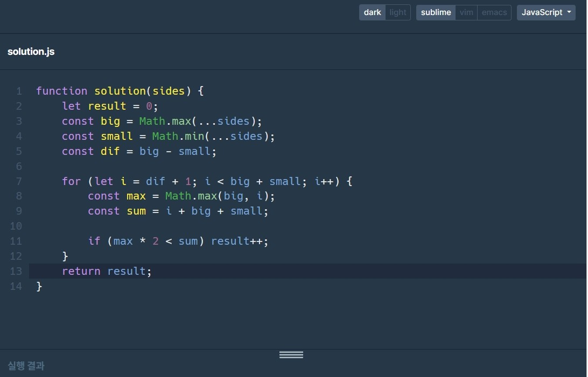588x377 pixels.
Task: Click 'const big = Math.max(...sides);' line
Action: click(x=162, y=121)
